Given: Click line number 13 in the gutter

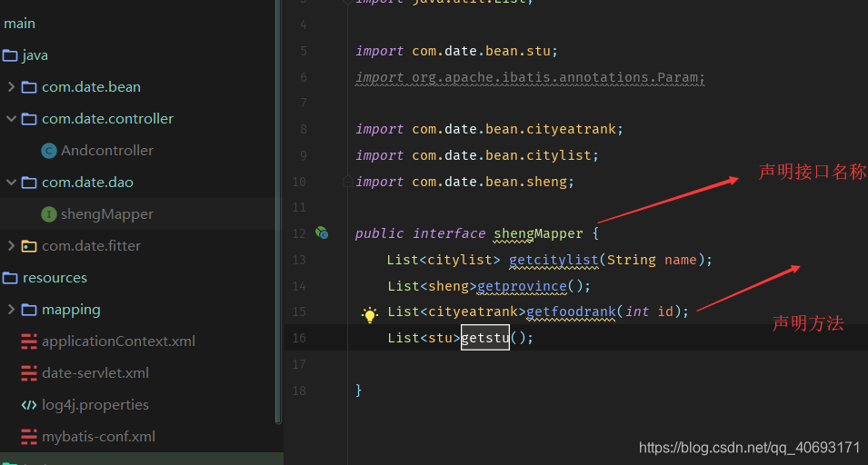Looking at the screenshot, I should tap(299, 260).
